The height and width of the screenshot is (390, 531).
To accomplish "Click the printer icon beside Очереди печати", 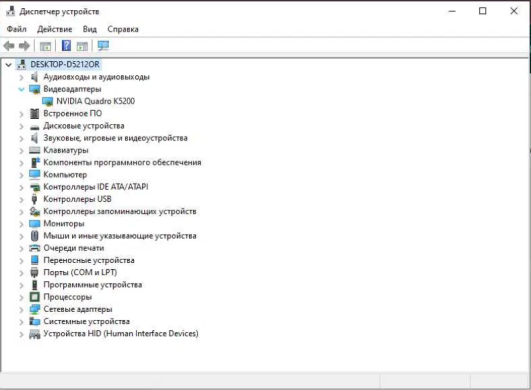I will click(35, 248).
